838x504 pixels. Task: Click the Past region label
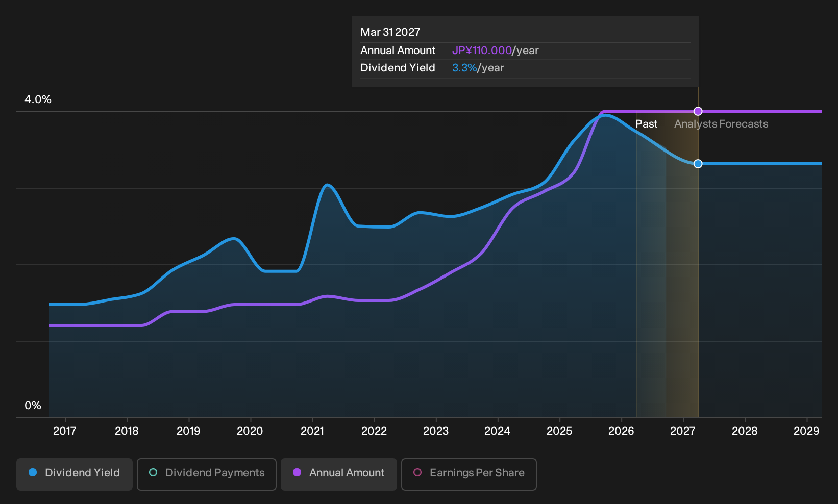[x=646, y=124]
